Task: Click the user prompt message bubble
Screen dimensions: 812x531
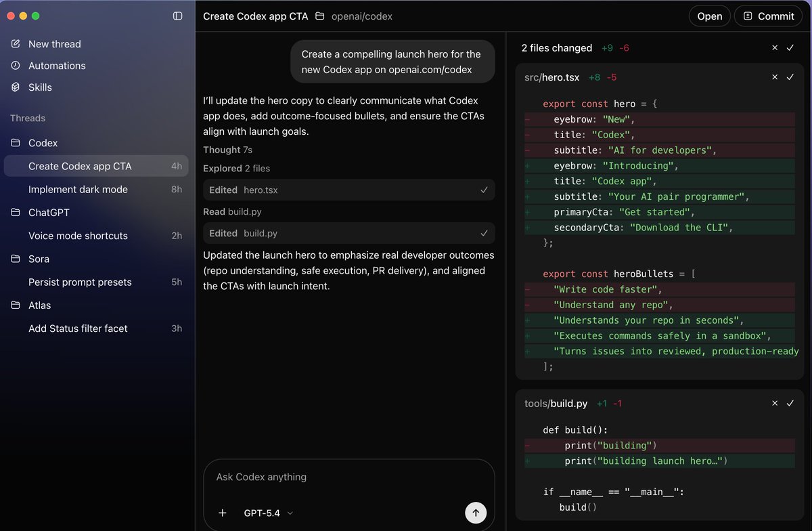Action: (393, 62)
